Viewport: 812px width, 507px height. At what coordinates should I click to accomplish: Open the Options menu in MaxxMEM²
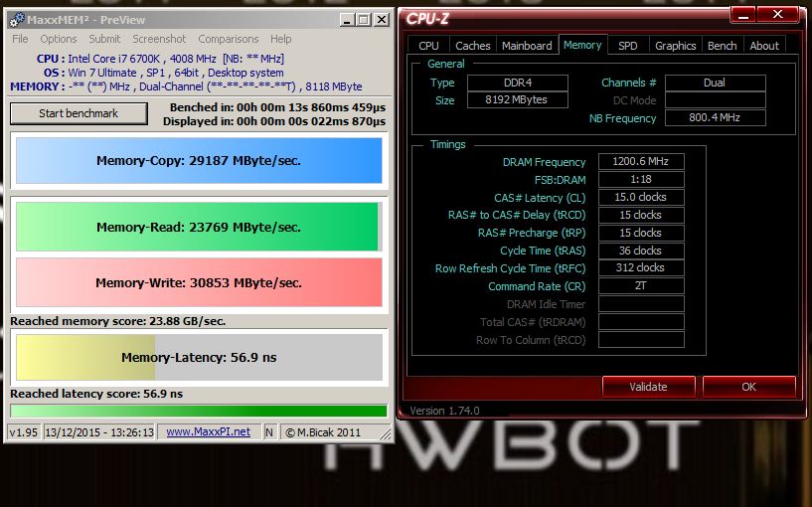pos(59,39)
